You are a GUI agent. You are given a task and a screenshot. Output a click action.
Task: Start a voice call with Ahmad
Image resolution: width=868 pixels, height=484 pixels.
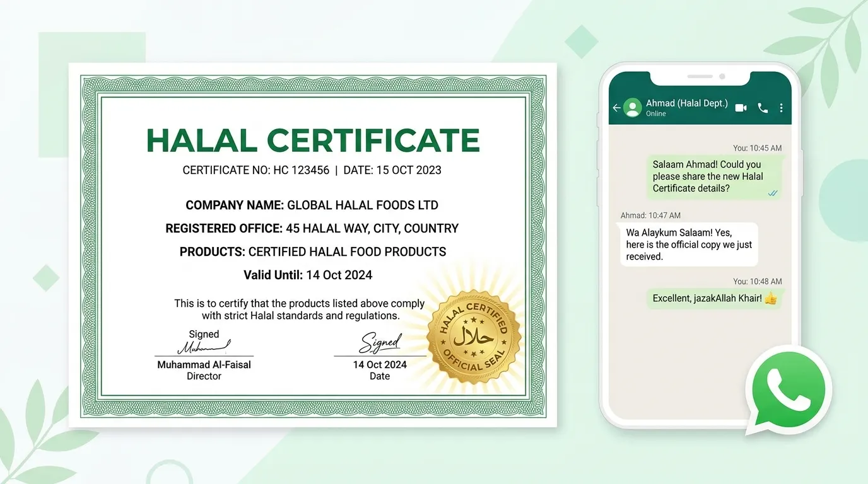[763, 108]
